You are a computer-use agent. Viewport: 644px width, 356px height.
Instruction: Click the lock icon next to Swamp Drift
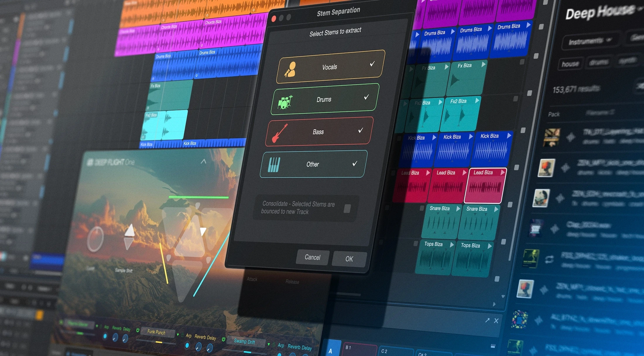(x=274, y=345)
